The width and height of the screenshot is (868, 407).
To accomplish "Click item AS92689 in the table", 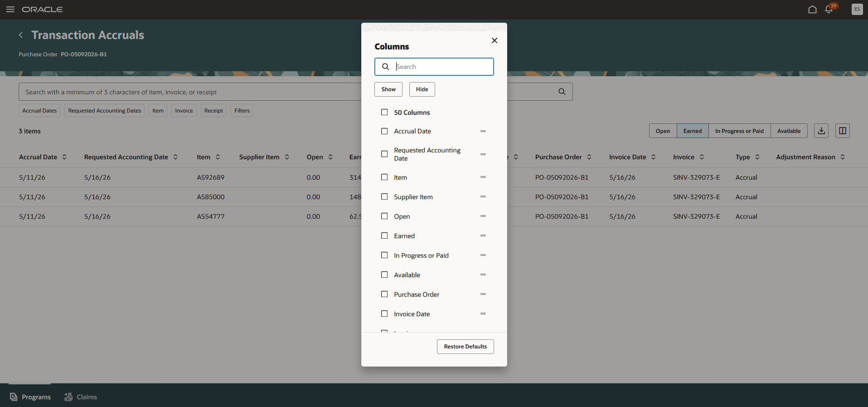I will coord(211,177).
